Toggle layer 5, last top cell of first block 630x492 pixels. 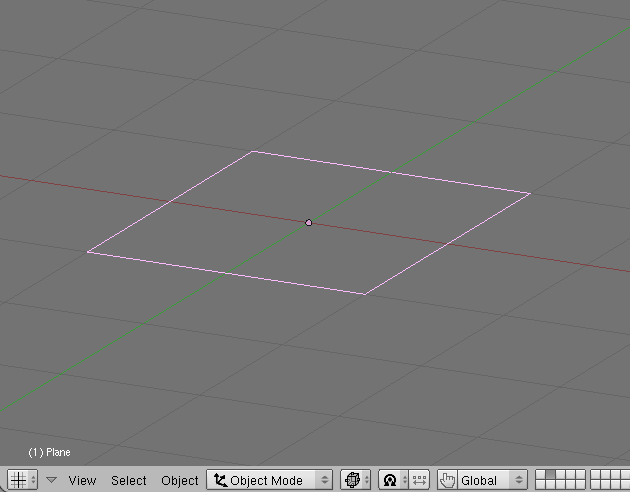point(581,474)
